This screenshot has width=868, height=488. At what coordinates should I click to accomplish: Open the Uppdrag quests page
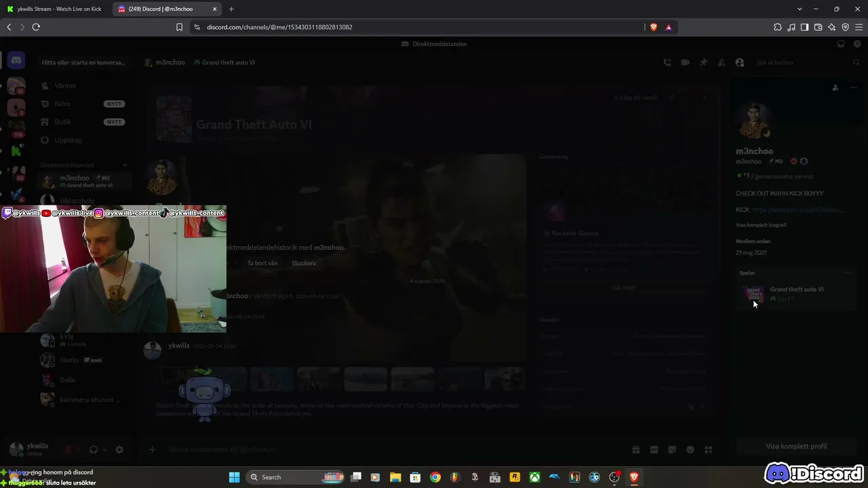pos(83,140)
